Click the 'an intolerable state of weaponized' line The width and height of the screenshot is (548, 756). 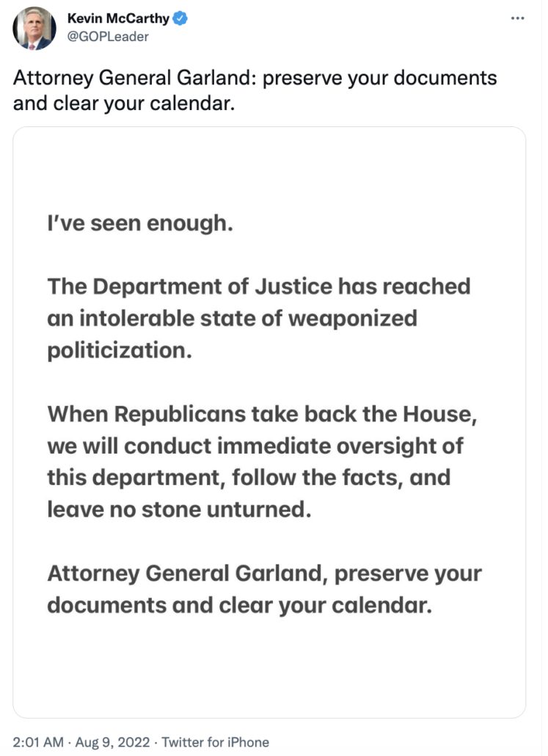click(x=232, y=319)
